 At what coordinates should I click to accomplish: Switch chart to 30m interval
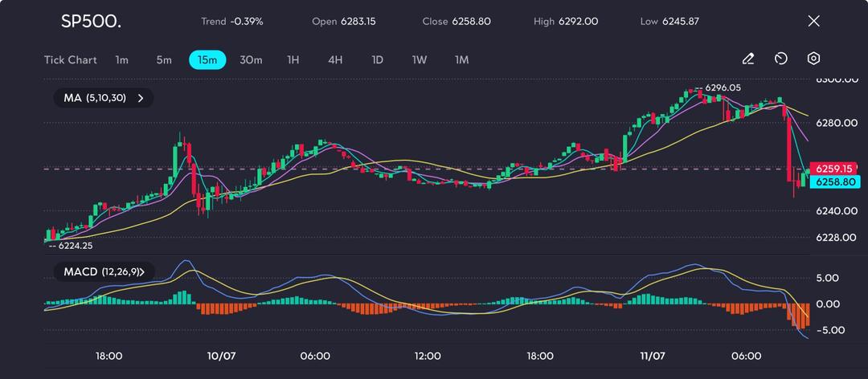251,60
